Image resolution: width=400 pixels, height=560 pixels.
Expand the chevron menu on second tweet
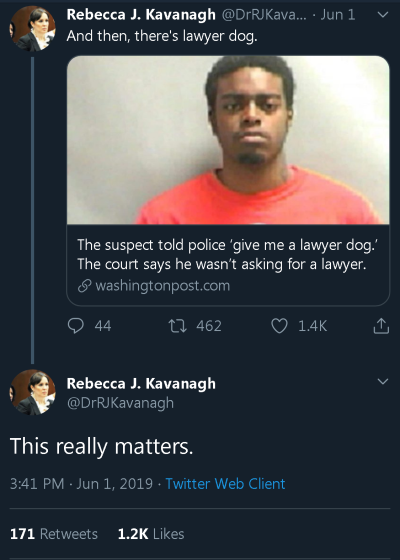[382, 381]
